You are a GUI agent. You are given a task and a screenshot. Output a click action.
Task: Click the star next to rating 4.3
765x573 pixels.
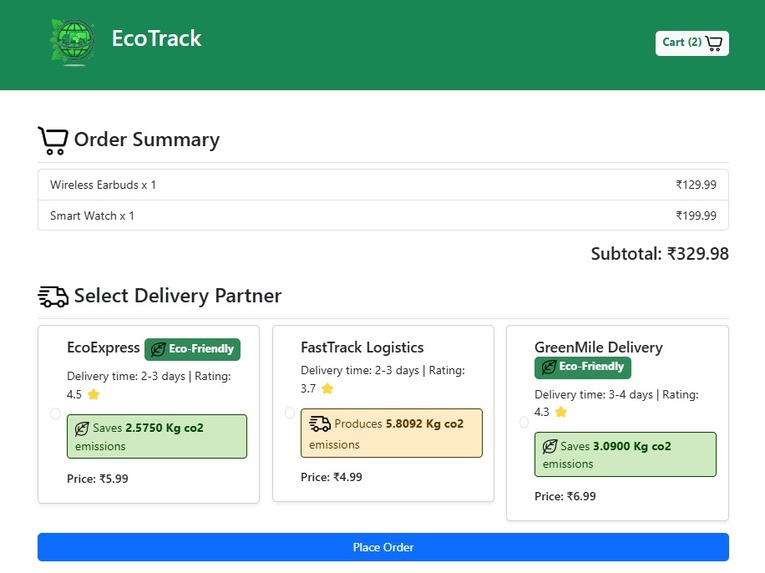[561, 412]
